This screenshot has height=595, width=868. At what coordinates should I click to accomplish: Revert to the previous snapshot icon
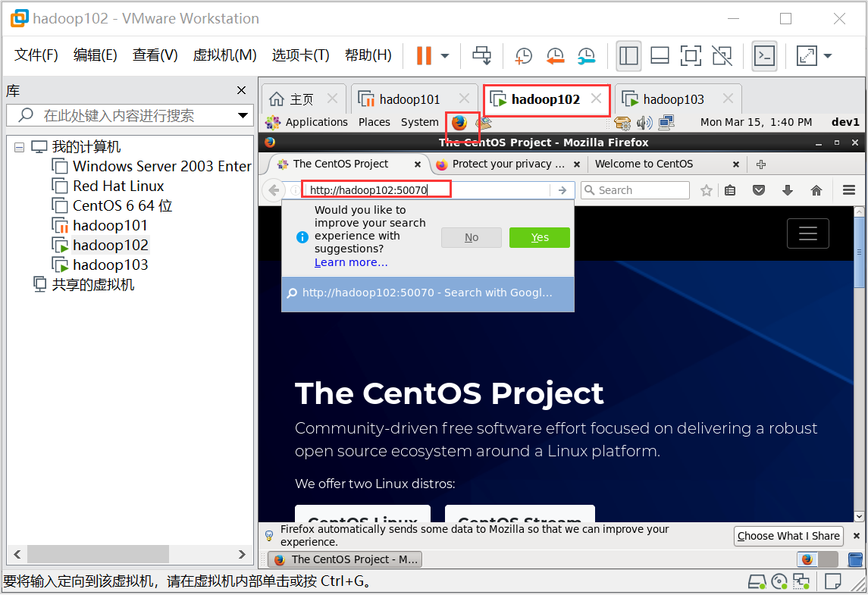(x=555, y=55)
